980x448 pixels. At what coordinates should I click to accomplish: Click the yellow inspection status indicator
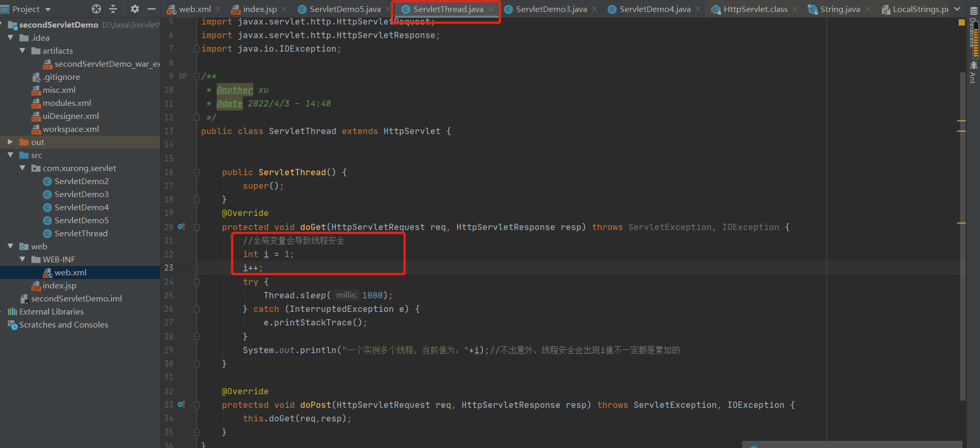click(962, 22)
